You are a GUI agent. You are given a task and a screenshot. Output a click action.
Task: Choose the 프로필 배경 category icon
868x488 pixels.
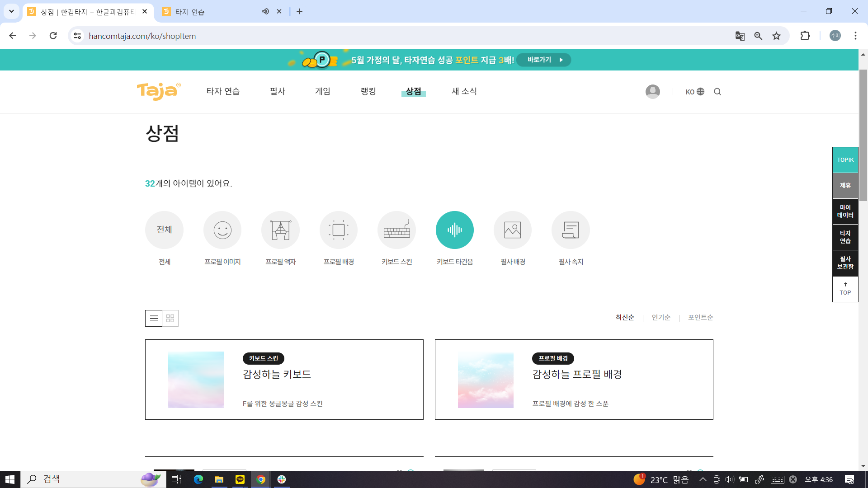pyautogui.click(x=339, y=230)
